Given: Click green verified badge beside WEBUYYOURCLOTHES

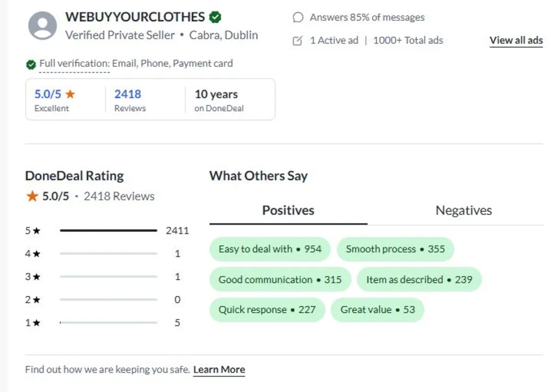Looking at the screenshot, I should (x=215, y=17).
